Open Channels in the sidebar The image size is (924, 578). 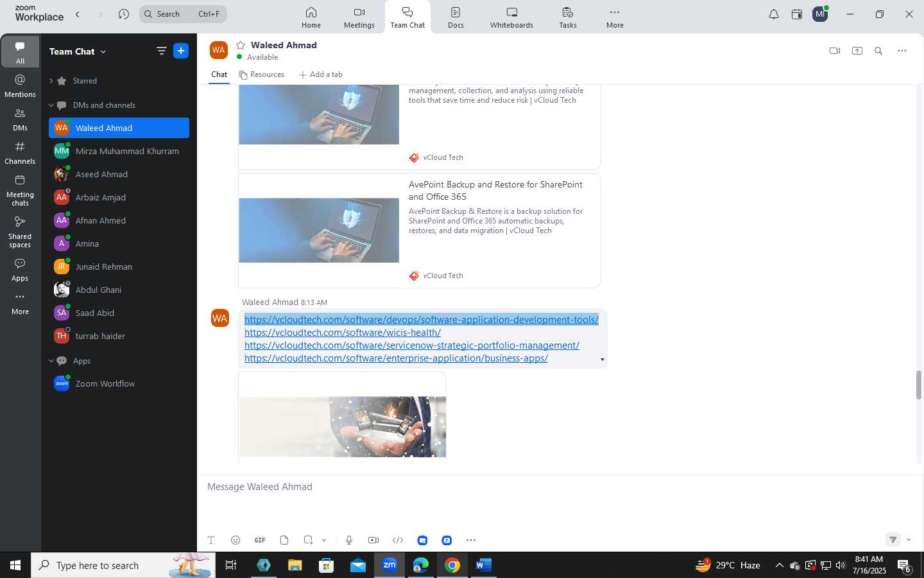click(x=20, y=153)
